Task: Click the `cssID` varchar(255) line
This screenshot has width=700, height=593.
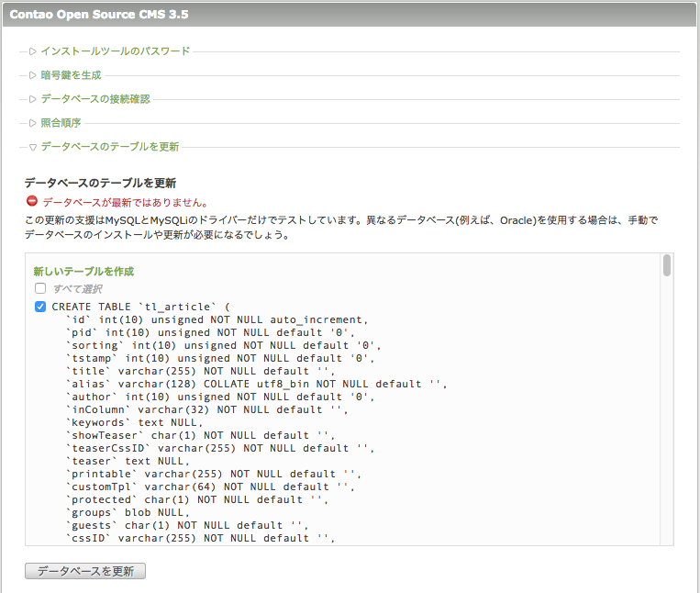Action: click(x=200, y=539)
